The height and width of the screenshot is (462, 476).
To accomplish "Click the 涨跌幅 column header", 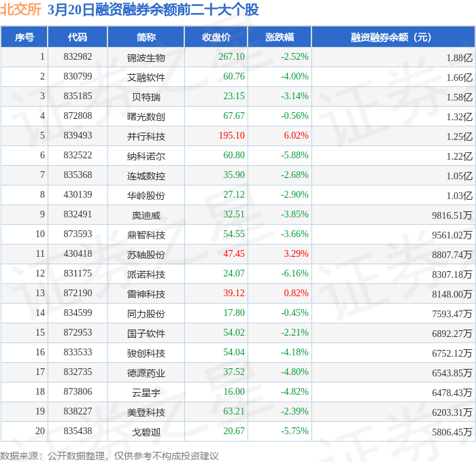I will coord(279,37).
